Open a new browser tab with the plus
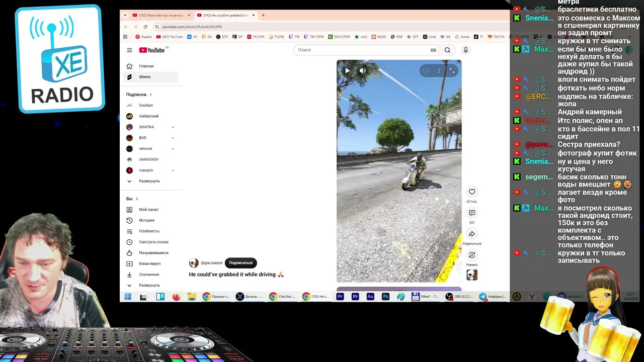644x362 pixels. [x=263, y=15]
